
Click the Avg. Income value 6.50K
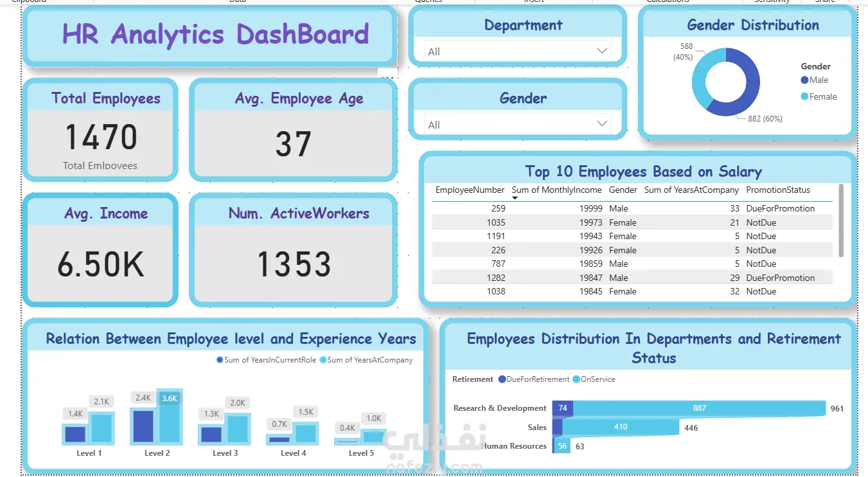coord(101,264)
